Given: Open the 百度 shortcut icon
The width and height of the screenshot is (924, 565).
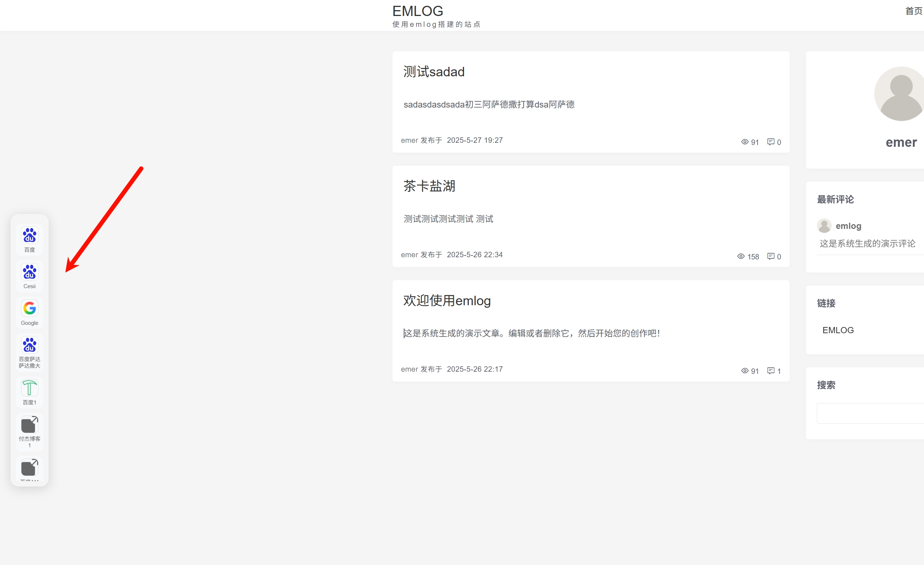Looking at the screenshot, I should (x=29, y=235).
